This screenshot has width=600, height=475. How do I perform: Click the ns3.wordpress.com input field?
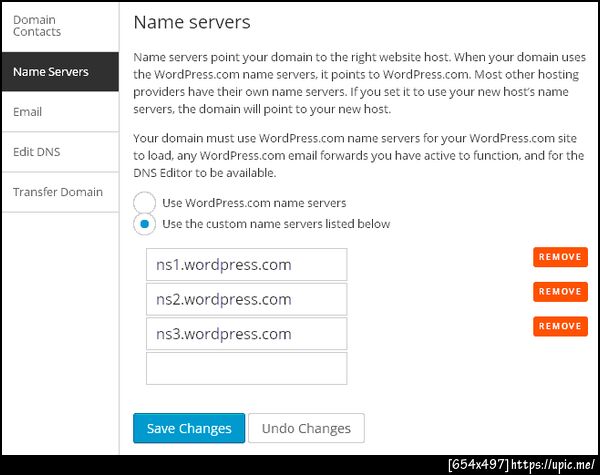246,334
